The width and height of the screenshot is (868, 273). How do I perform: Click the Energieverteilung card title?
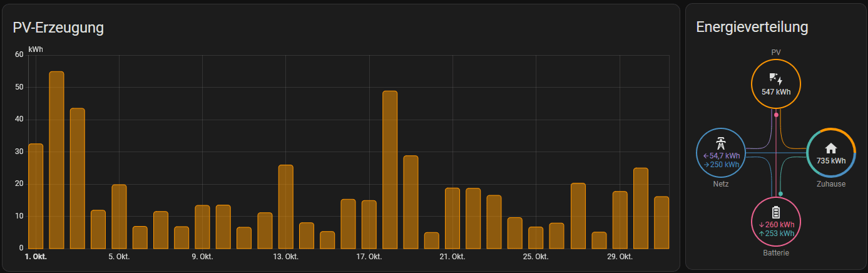tap(752, 28)
